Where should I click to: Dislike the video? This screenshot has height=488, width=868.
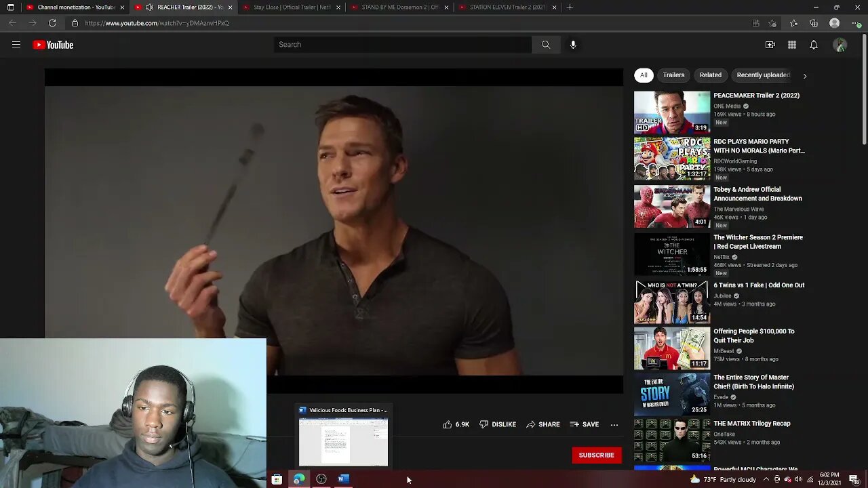[x=498, y=424]
